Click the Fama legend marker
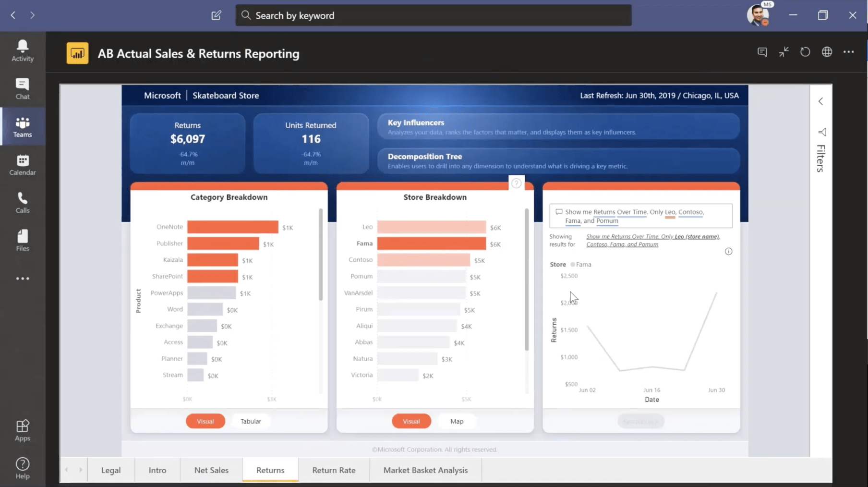 pos(572,265)
